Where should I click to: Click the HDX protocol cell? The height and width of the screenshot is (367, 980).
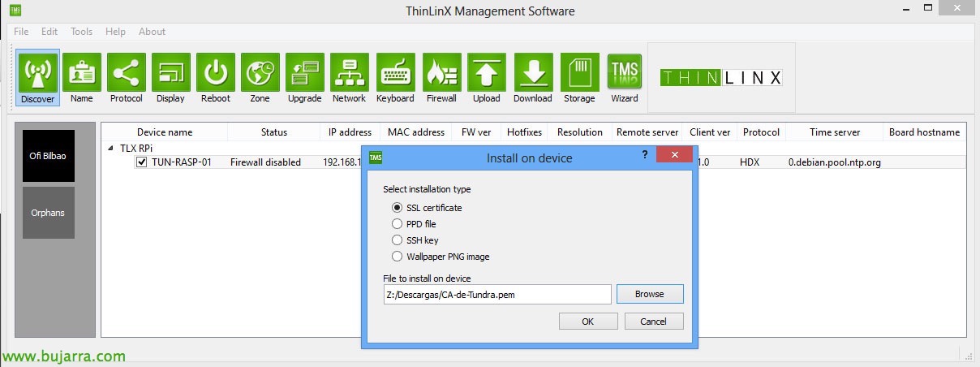750,162
